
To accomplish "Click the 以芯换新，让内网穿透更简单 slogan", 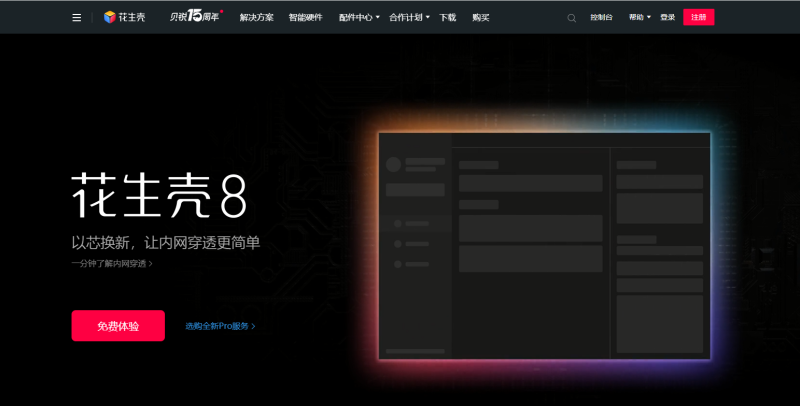I will click(x=166, y=242).
